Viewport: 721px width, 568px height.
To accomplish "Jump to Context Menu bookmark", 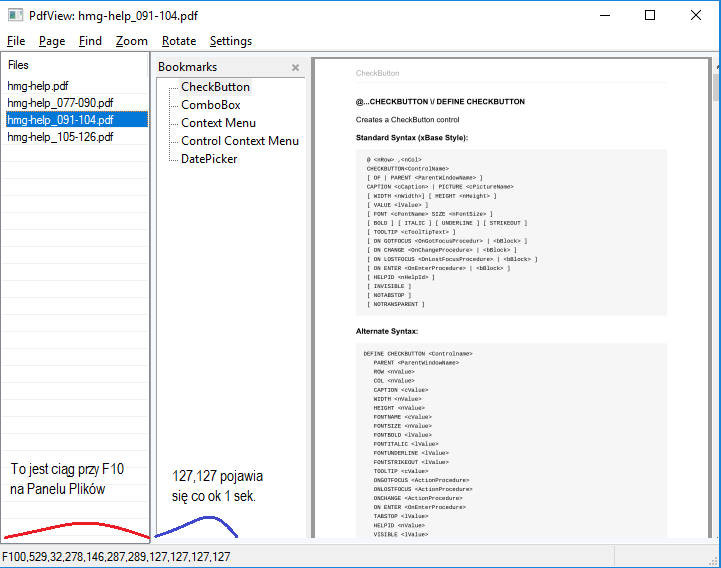I will 218,123.
